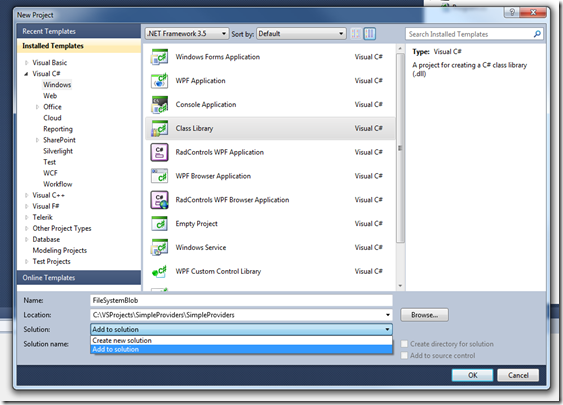Screen dimensions: 563x405
Task: Select the Windows category under Visual C#
Action: click(x=57, y=85)
